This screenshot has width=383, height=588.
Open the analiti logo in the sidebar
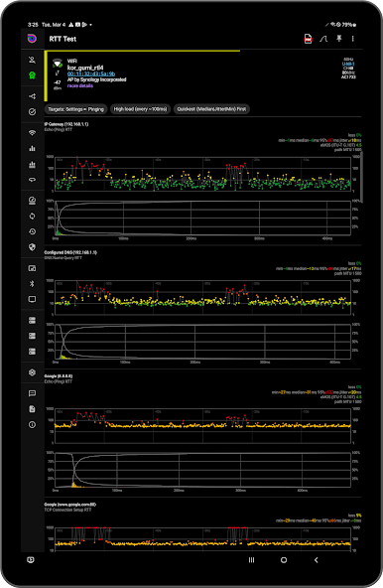pos(32,39)
